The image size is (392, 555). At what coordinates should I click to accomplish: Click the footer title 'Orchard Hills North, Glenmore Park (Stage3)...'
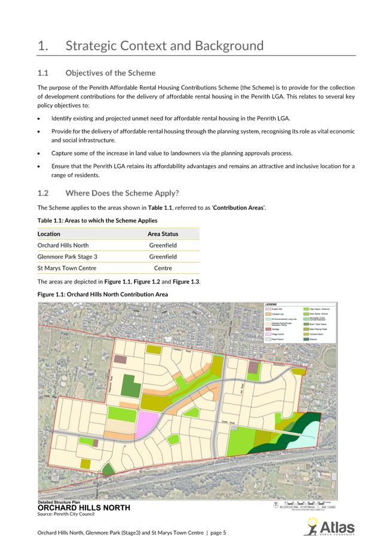[x=121, y=532]
